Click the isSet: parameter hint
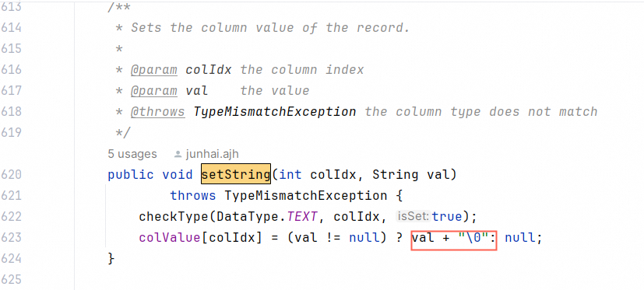 click(x=413, y=216)
